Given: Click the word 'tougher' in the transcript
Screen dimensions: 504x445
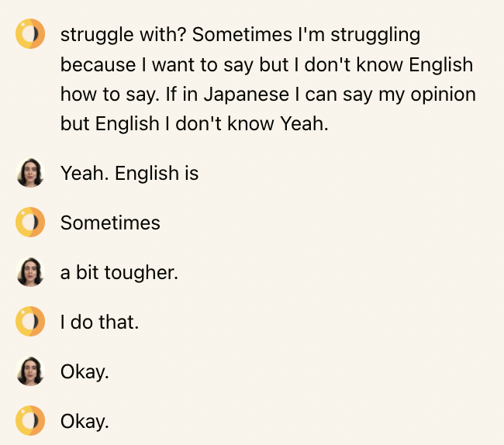Looking at the screenshot, I should pyautogui.click(x=140, y=273).
